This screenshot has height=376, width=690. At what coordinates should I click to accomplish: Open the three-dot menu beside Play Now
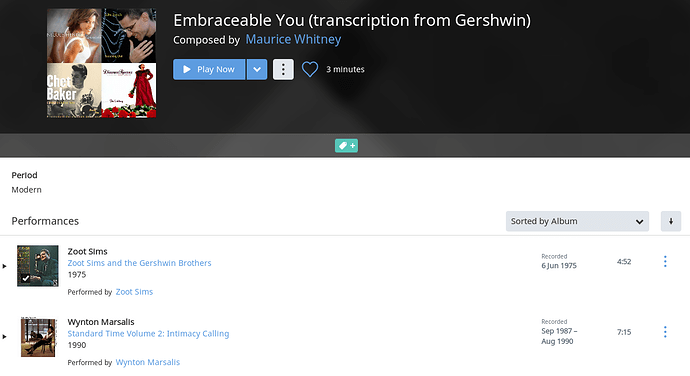tap(283, 69)
